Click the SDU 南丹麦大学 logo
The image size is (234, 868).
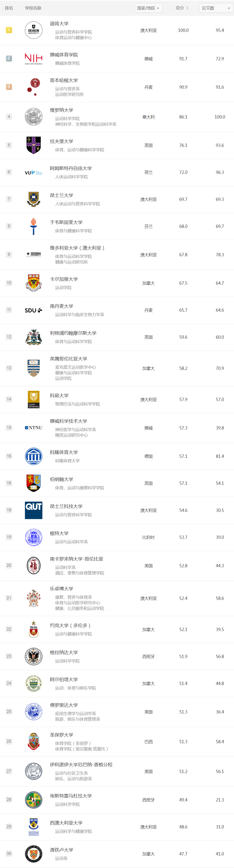[34, 310]
